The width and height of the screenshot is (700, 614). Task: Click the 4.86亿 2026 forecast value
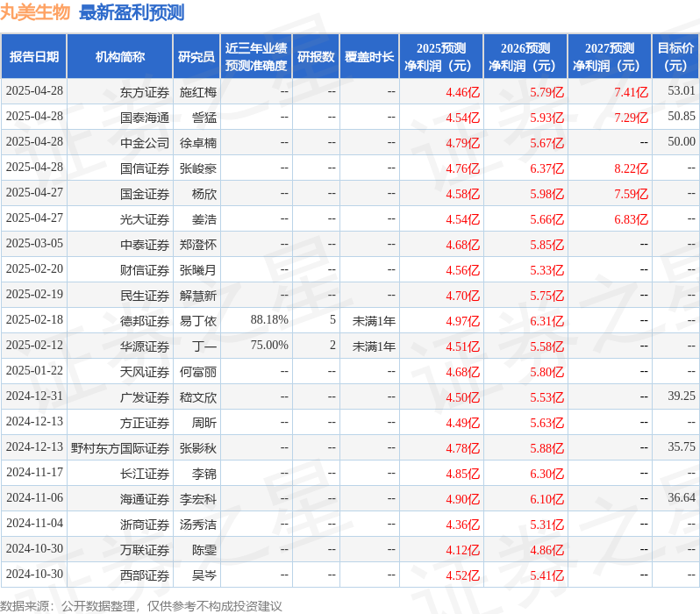[546, 551]
